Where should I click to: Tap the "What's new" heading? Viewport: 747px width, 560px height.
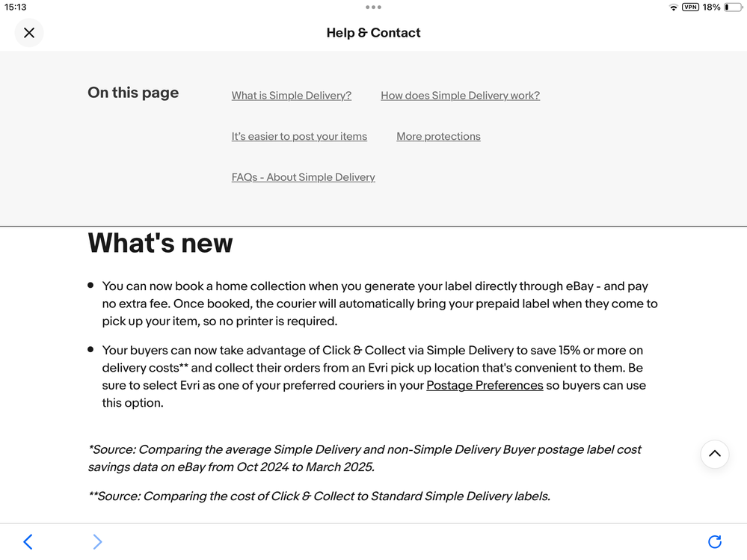click(160, 243)
